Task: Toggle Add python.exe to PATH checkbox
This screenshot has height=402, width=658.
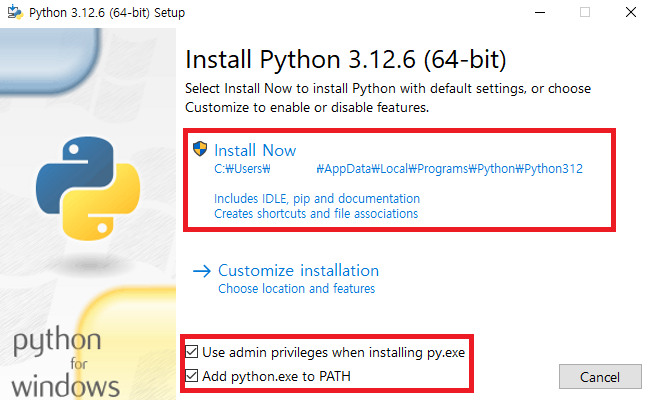Action: tap(192, 376)
